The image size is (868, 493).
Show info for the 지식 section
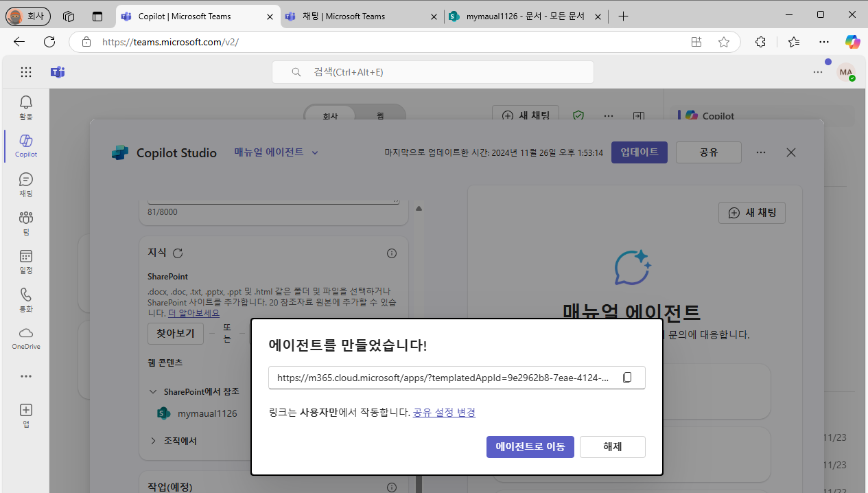tap(392, 253)
